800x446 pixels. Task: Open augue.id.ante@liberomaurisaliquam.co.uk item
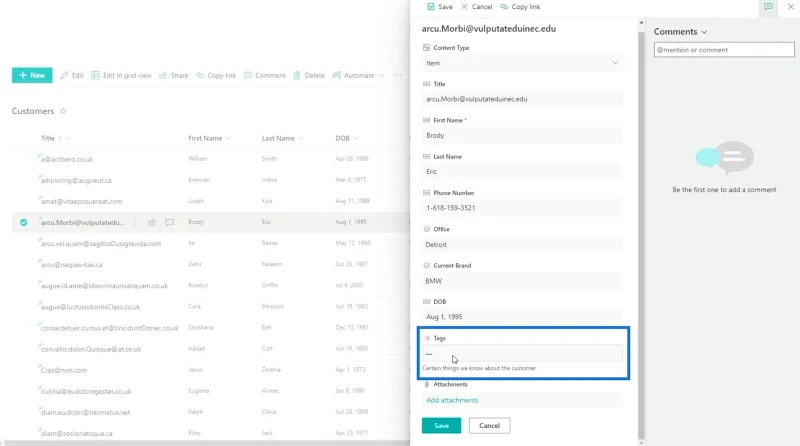coord(104,286)
